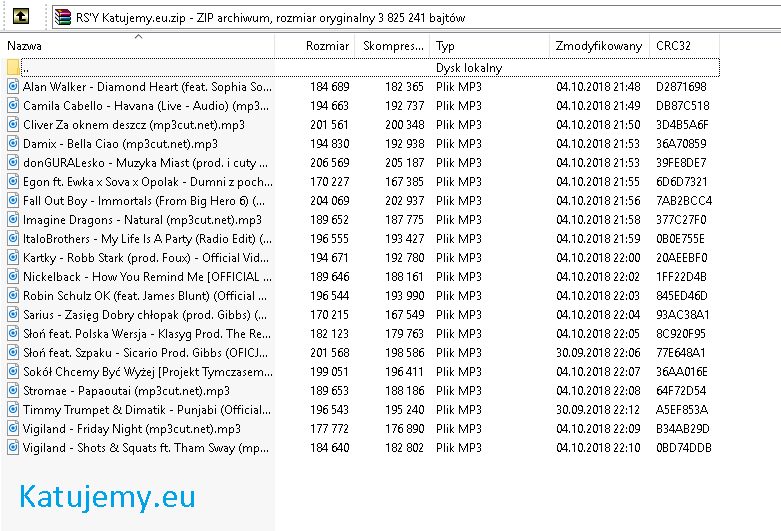781x531 pixels.
Task: Click the MP3 icon of Robin Schulz file
Action: [13, 295]
